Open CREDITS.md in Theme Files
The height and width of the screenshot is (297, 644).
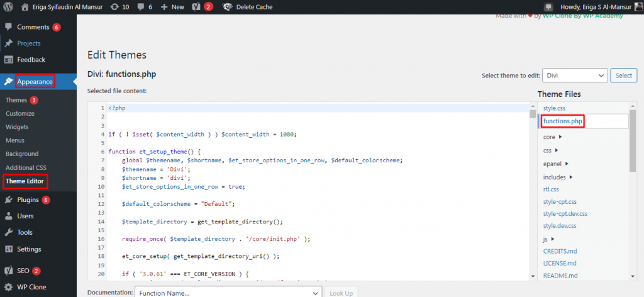560,251
